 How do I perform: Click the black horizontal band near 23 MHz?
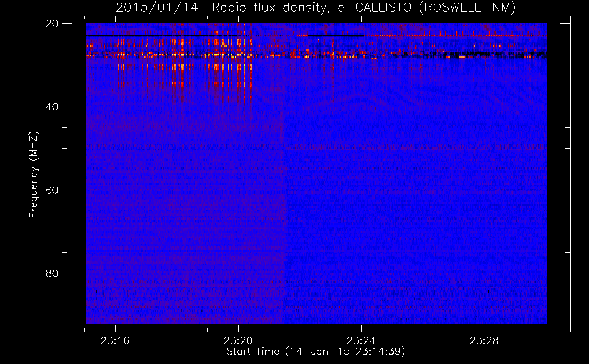tap(164, 35)
